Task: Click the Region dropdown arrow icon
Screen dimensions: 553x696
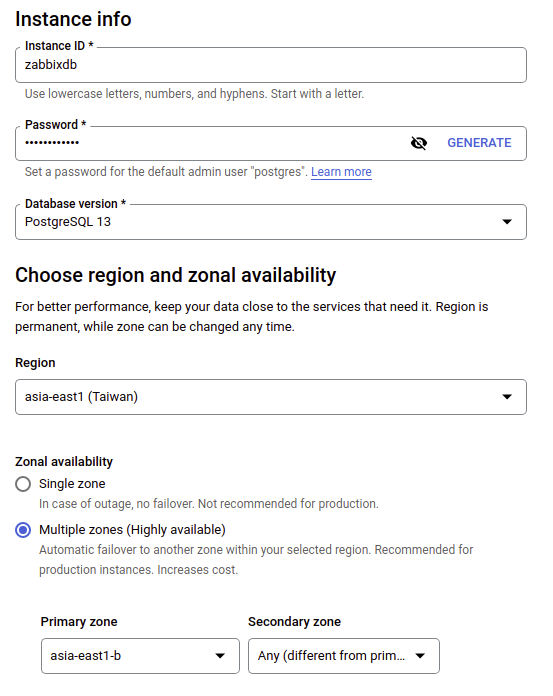Action: click(x=507, y=397)
